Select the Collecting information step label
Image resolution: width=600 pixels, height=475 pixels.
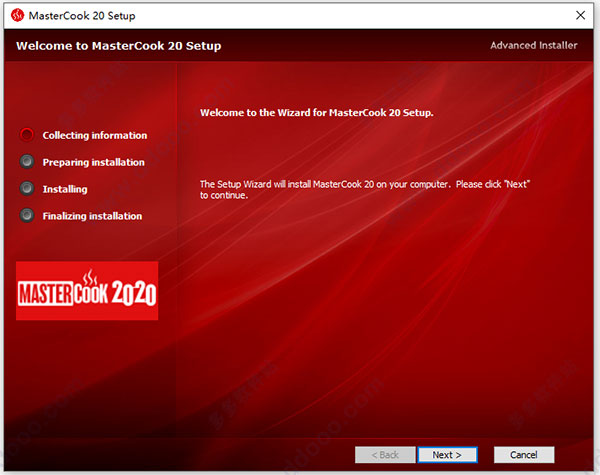[95, 136]
